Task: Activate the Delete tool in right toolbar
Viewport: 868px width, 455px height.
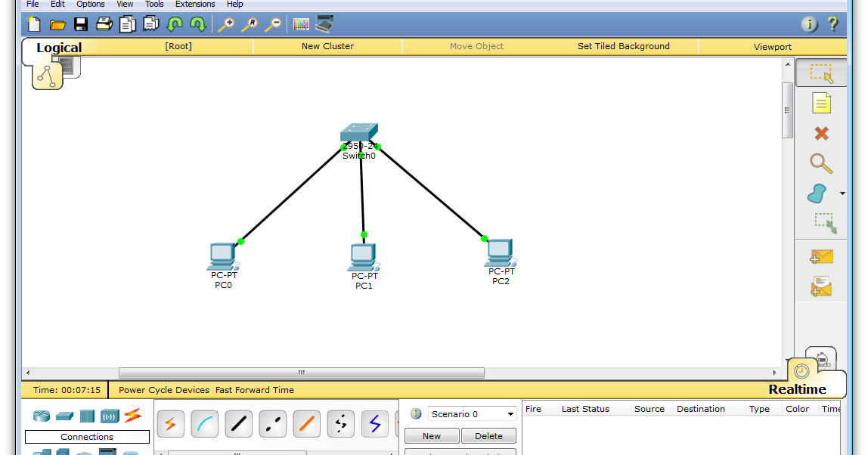Action: [x=820, y=132]
